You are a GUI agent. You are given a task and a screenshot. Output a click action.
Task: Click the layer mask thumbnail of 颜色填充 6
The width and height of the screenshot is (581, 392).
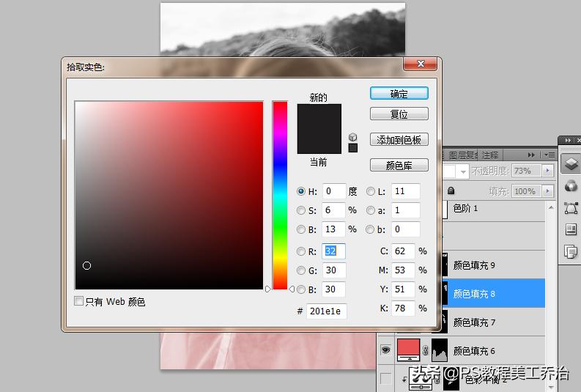440,350
